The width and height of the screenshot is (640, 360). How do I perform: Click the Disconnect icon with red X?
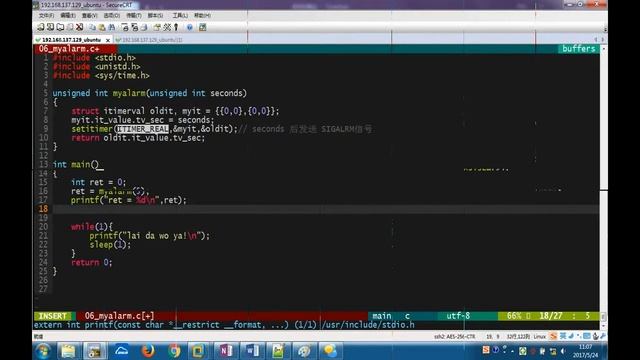coord(80,27)
